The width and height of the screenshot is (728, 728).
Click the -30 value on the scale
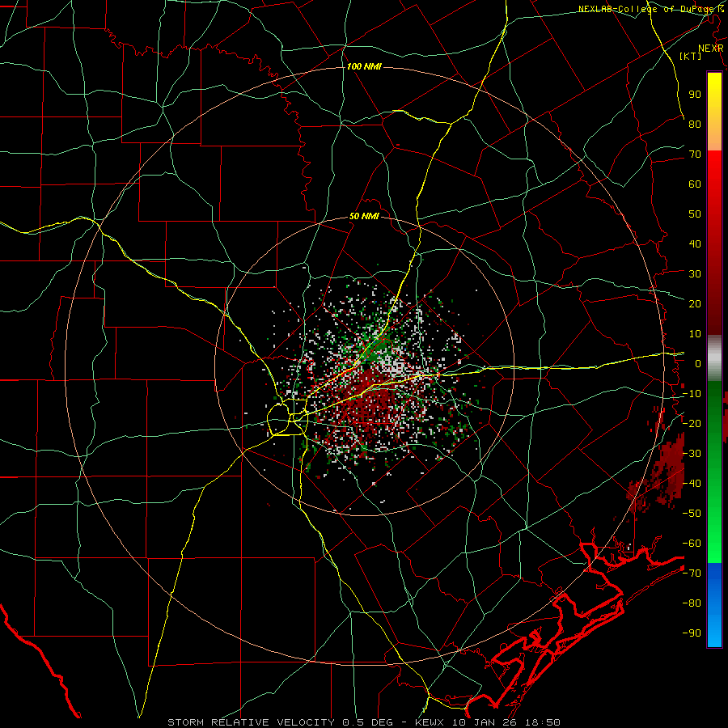pos(692,454)
